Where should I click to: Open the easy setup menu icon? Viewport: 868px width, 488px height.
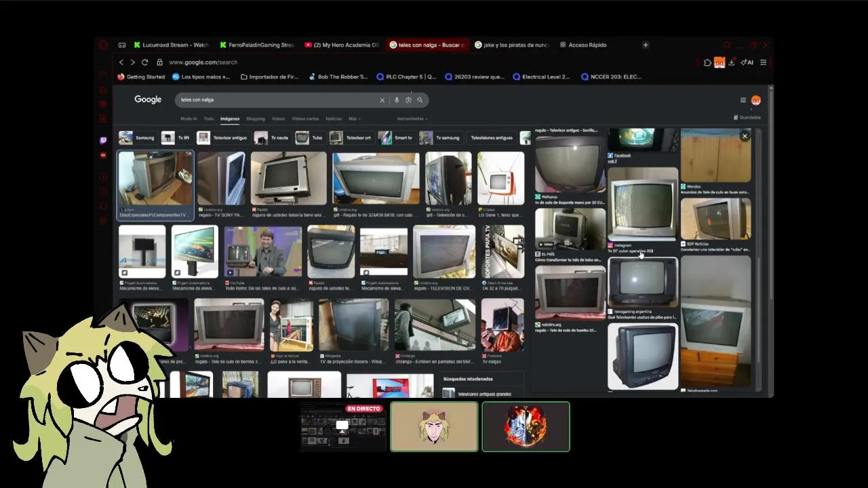point(763,62)
